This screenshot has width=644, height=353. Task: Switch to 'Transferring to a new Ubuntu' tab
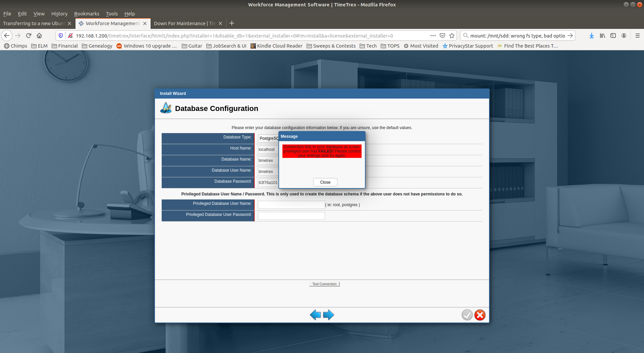point(34,23)
